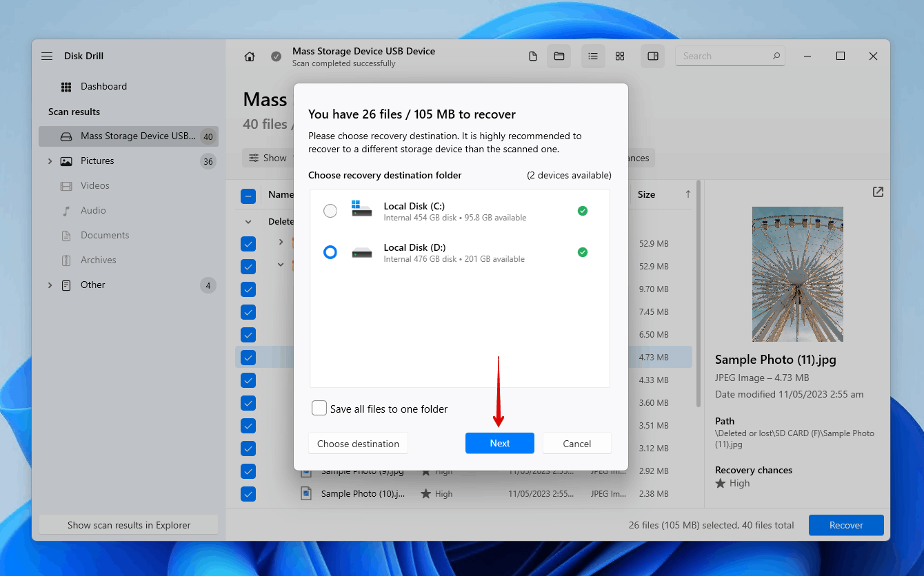Click the home icon in the toolbar

click(250, 56)
